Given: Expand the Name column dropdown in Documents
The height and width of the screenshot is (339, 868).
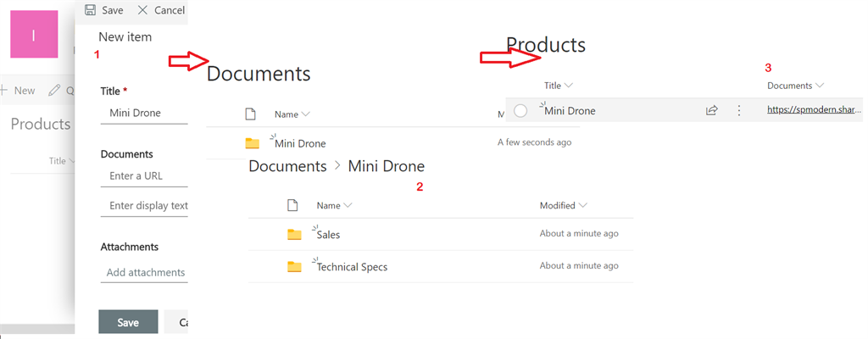Looking at the screenshot, I should 305,114.
